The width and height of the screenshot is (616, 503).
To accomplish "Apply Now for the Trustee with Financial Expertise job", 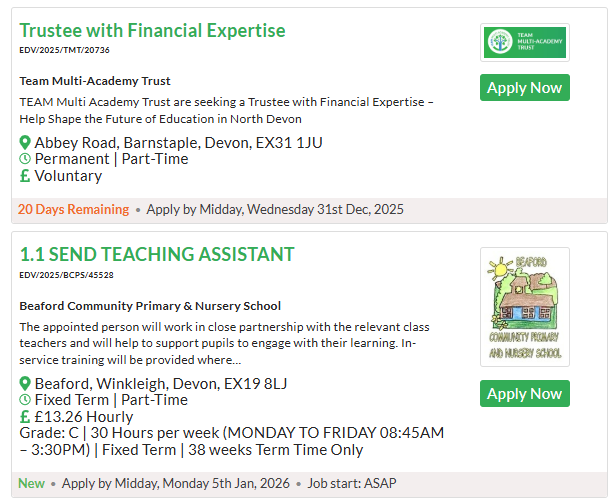I will pyautogui.click(x=524, y=88).
